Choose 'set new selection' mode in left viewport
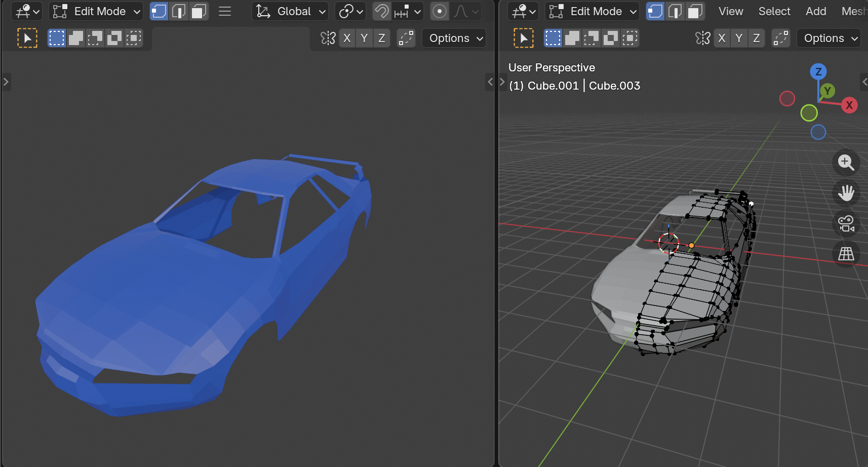The width and height of the screenshot is (868, 467). coord(57,38)
